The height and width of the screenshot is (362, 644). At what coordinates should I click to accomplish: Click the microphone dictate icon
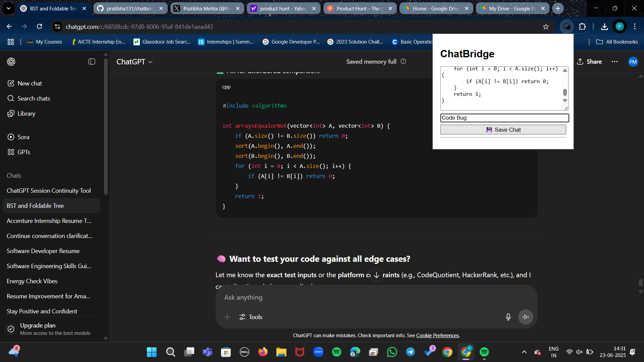[508, 317]
